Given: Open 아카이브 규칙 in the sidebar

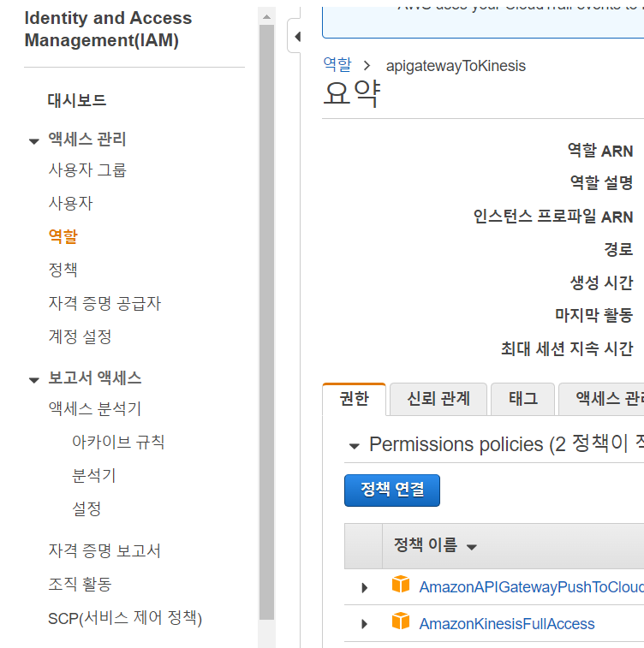Looking at the screenshot, I should tap(118, 442).
